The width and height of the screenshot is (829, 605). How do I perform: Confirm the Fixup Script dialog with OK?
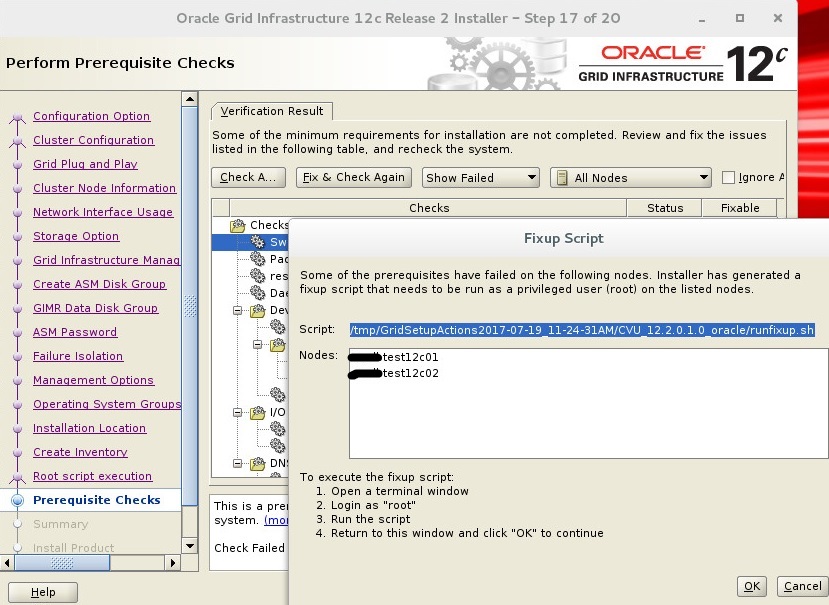coord(752,586)
